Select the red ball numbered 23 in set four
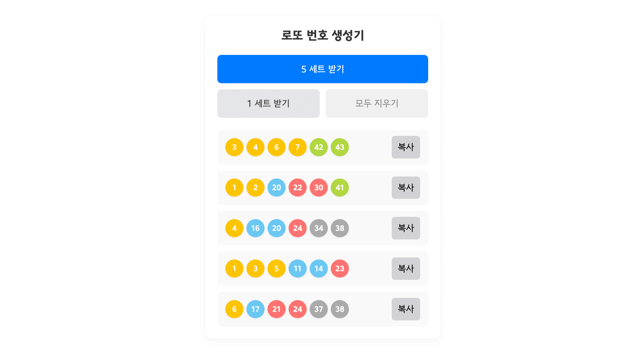The height and width of the screenshot is (360, 644). coord(340,269)
